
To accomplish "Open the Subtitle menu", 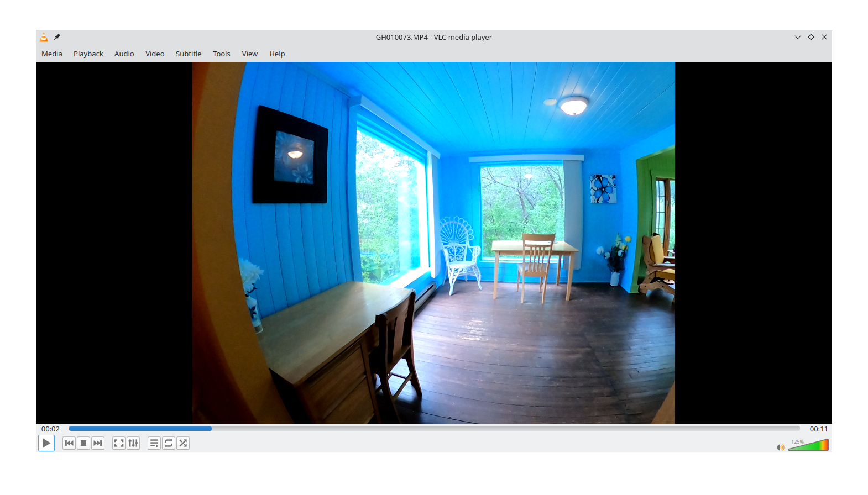I will coord(189,54).
